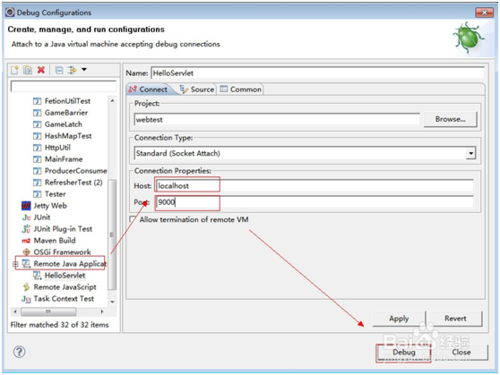Select MainFrame configuration

pyautogui.click(x=63, y=159)
